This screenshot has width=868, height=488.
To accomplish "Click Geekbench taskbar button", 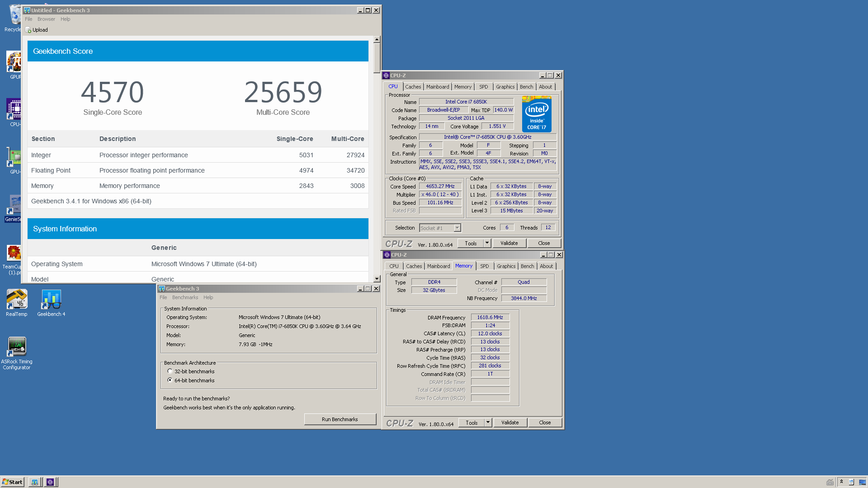I will tap(35, 482).
